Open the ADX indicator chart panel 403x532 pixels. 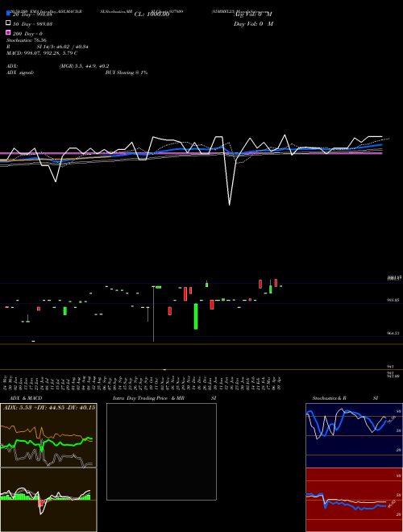pos(48,435)
